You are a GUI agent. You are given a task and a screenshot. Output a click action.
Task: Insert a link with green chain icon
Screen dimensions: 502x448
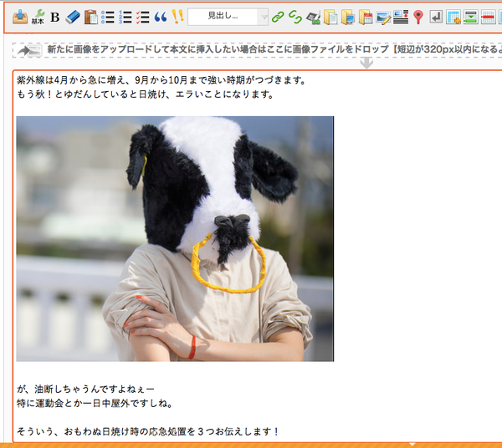[x=278, y=17]
